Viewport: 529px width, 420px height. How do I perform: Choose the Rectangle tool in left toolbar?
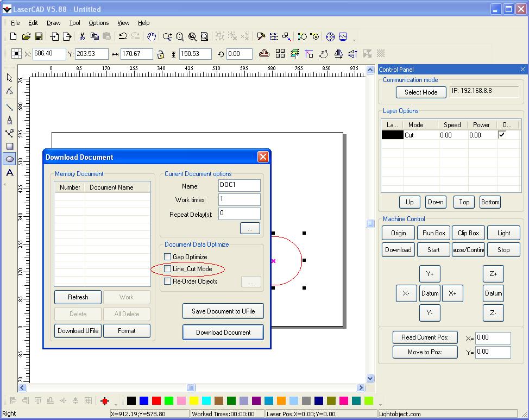9,146
